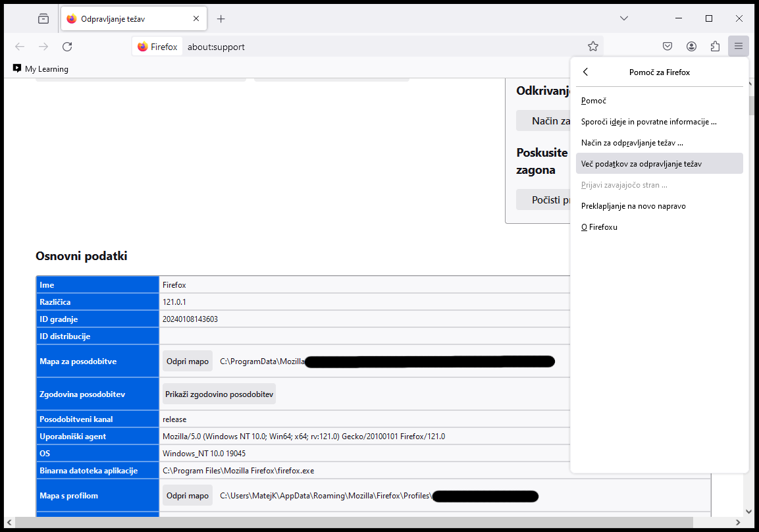
Task: Open the Firefox View tab list icon
Action: (x=43, y=19)
